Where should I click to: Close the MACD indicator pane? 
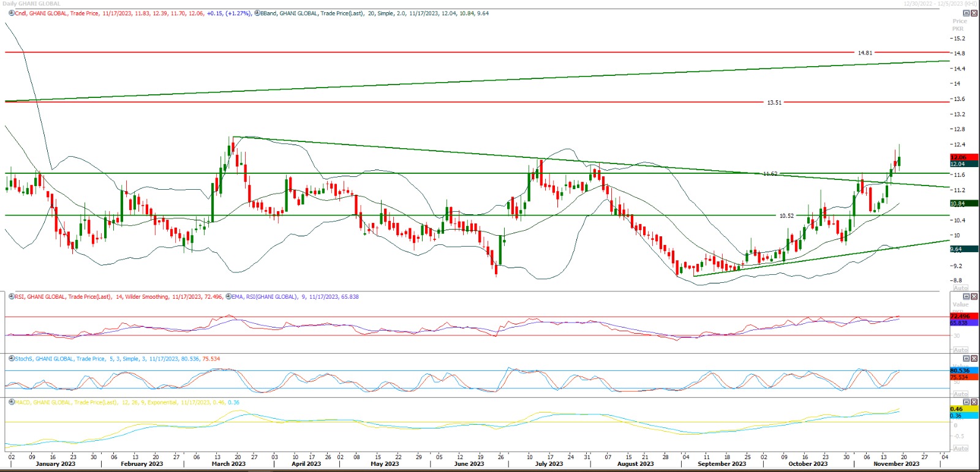973,402
